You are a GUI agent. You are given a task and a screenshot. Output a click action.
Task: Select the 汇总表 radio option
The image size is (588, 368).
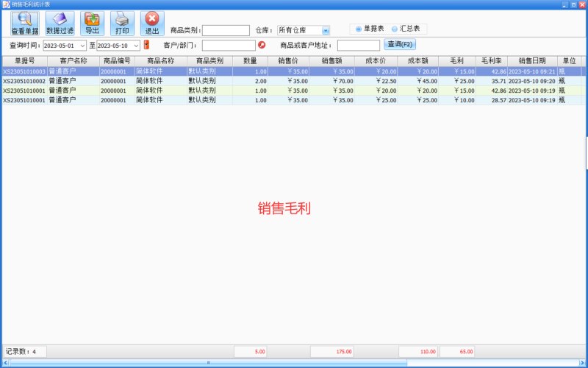[x=406, y=29]
